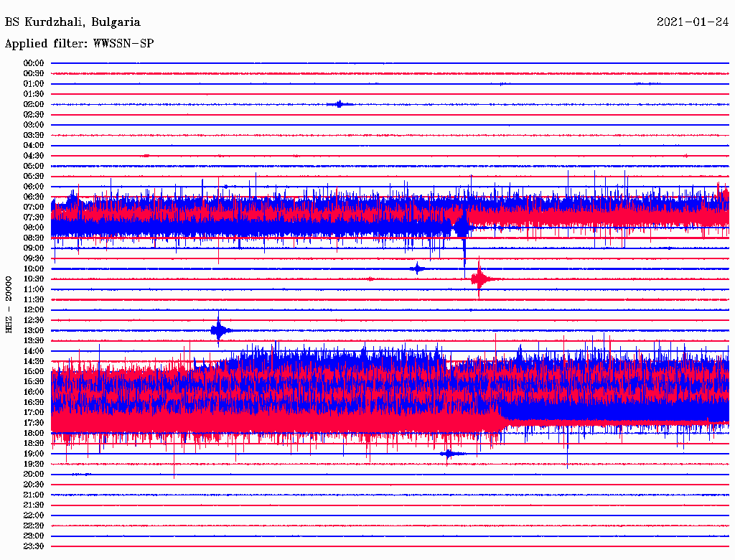Click the '02:30' time label
This screenshot has width=735, height=560.
[34, 115]
